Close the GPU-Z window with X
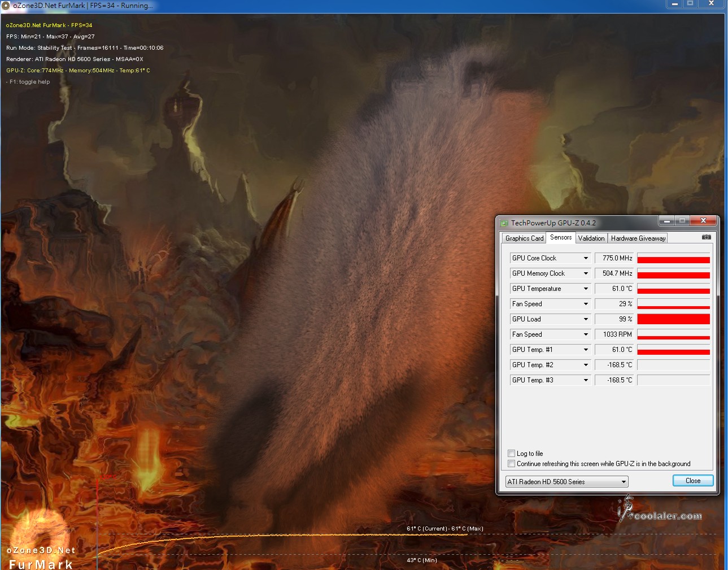 (x=703, y=220)
